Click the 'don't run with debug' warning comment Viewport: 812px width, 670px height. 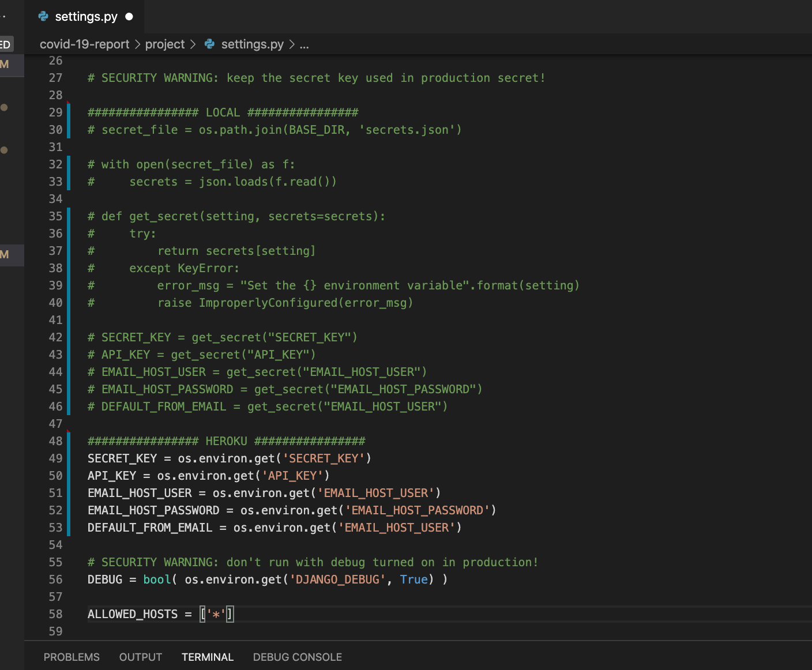[313, 562]
